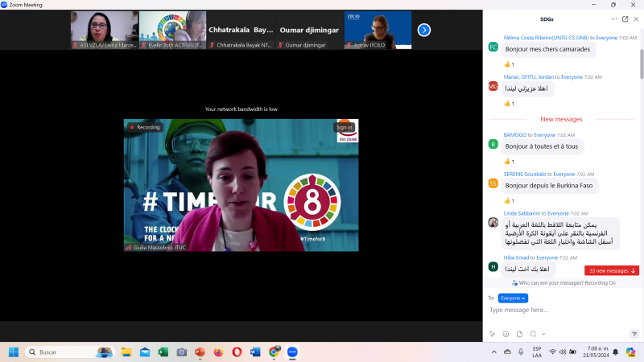This screenshot has height=362, width=644.
Task: Open Opera browser from taskbar
Action: click(237, 352)
